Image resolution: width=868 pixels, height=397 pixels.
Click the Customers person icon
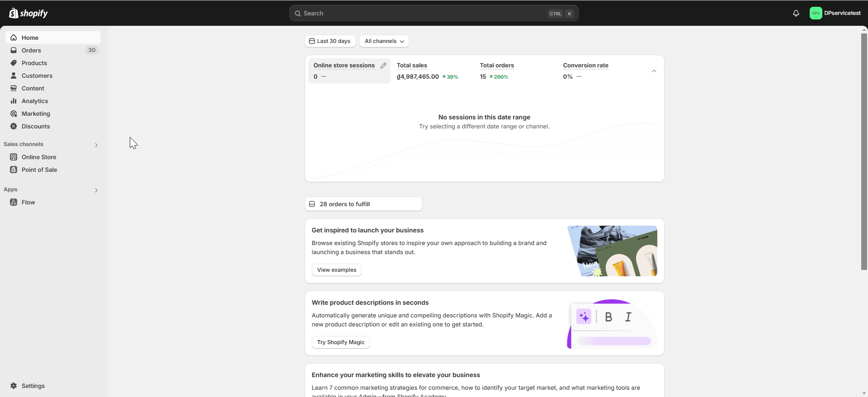14,76
